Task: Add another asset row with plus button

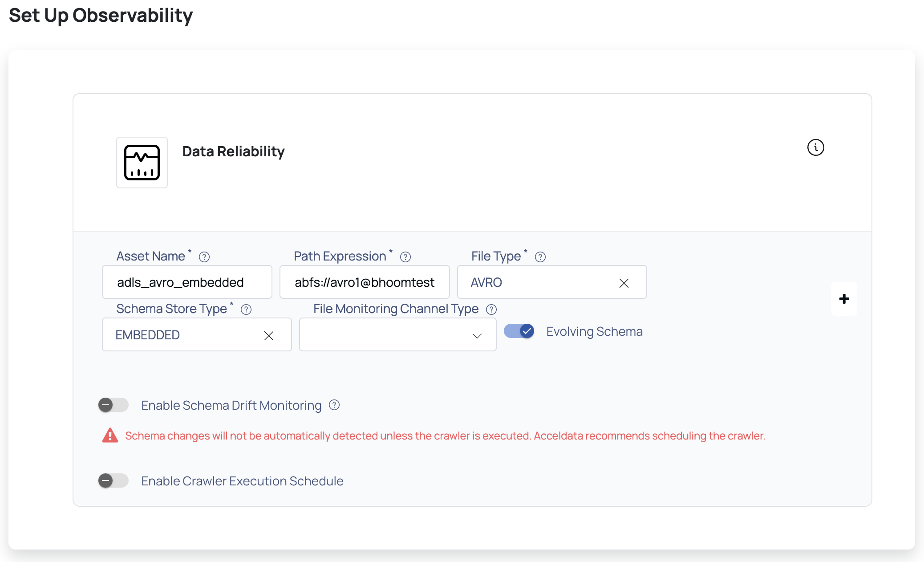Action: click(844, 299)
